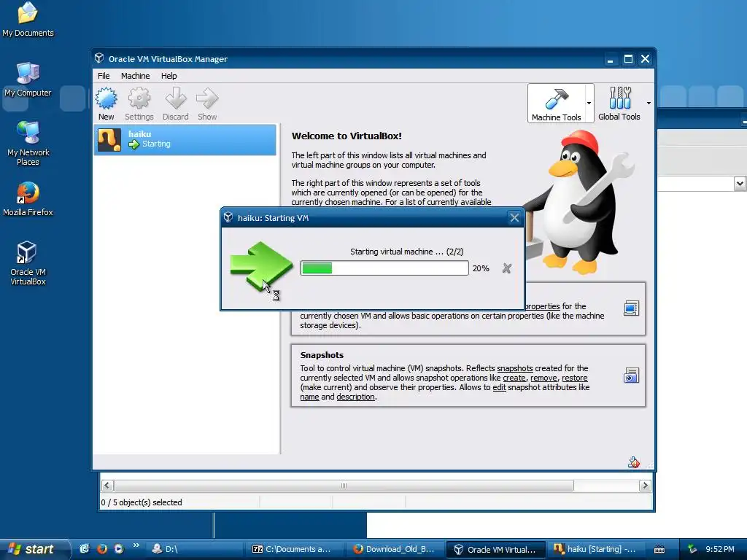Click the notification icon in manager corner
Screen dimensions: 747x560
tap(634, 462)
